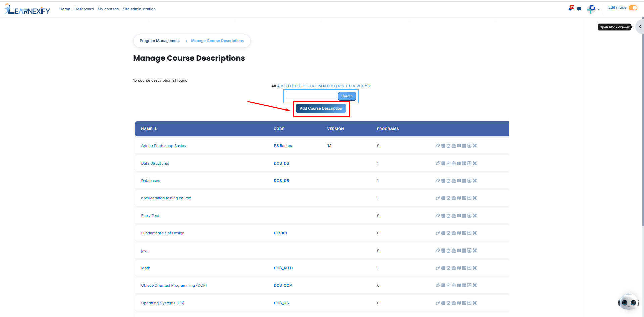Click into the search text field
The height and width of the screenshot is (317, 644).
point(312,96)
